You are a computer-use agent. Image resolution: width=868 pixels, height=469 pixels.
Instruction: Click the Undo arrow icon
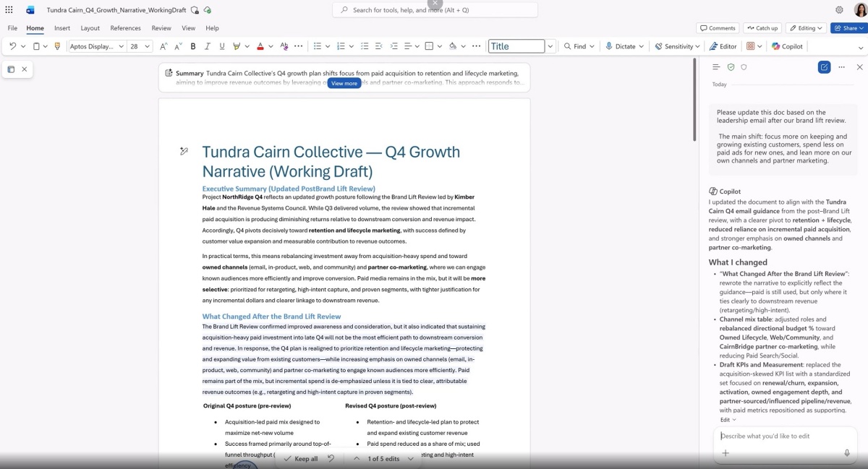coord(12,46)
